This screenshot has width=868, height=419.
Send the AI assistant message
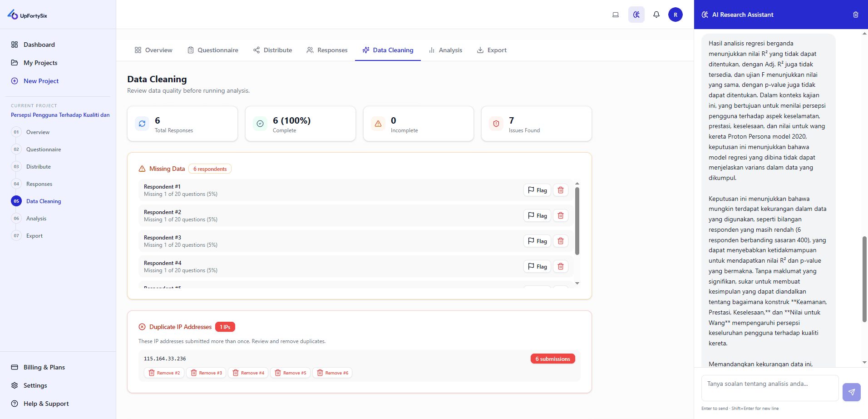pos(852,392)
